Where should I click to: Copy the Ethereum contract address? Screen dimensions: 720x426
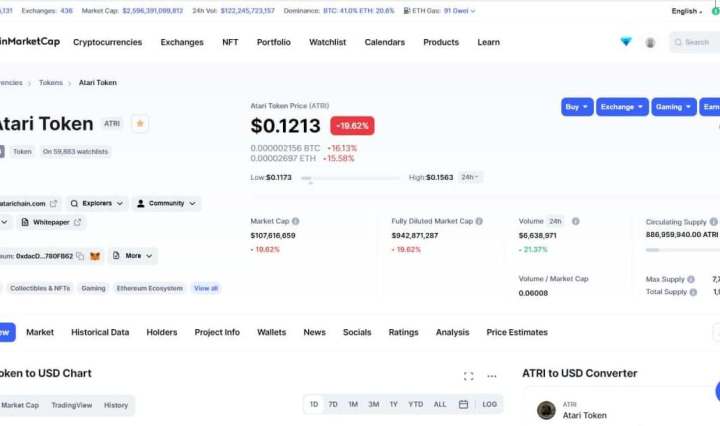(80, 256)
